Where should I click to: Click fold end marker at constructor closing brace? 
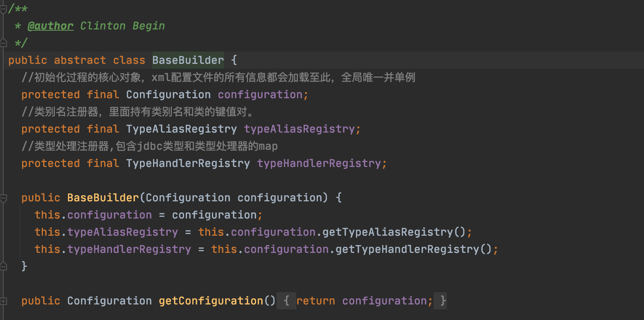click(3, 266)
